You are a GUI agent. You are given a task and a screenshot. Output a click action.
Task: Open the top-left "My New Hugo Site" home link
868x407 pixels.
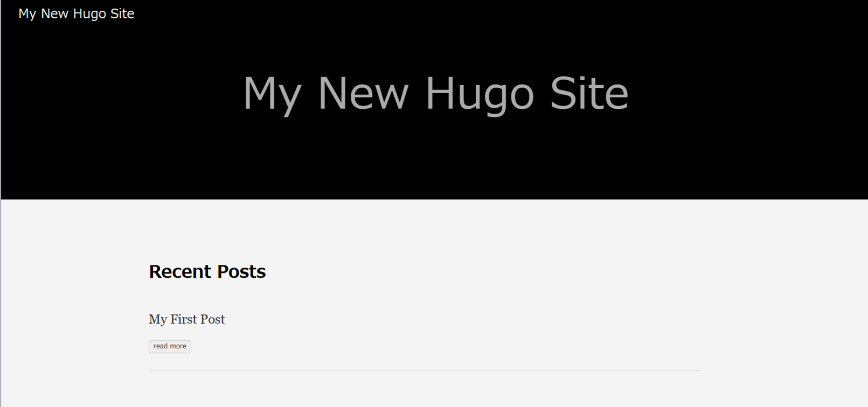pyautogui.click(x=76, y=14)
